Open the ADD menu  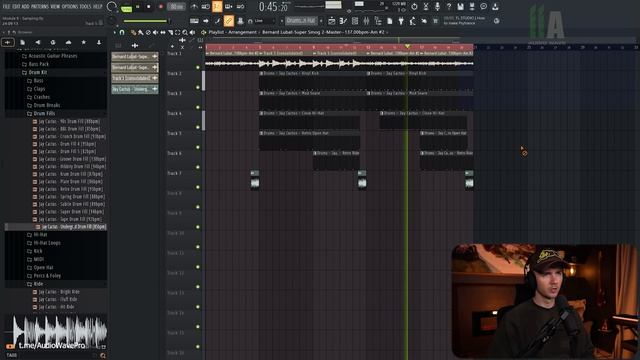pos(25,7)
